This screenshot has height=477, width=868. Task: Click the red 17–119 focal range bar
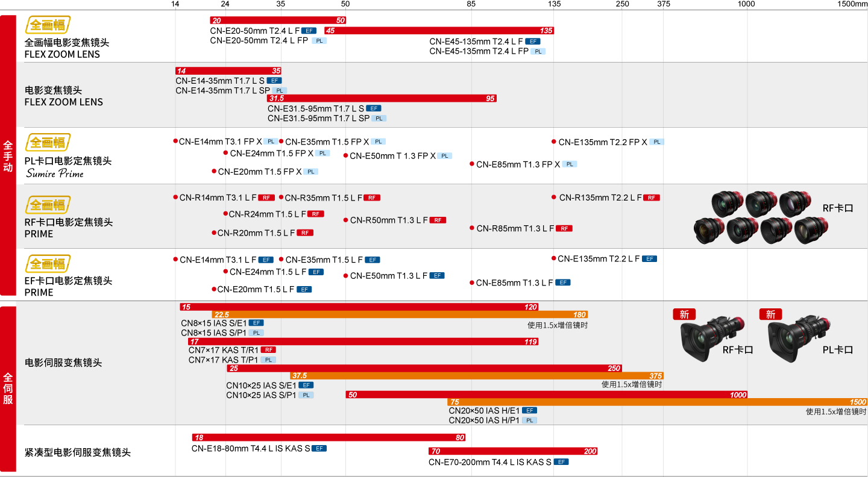point(363,341)
